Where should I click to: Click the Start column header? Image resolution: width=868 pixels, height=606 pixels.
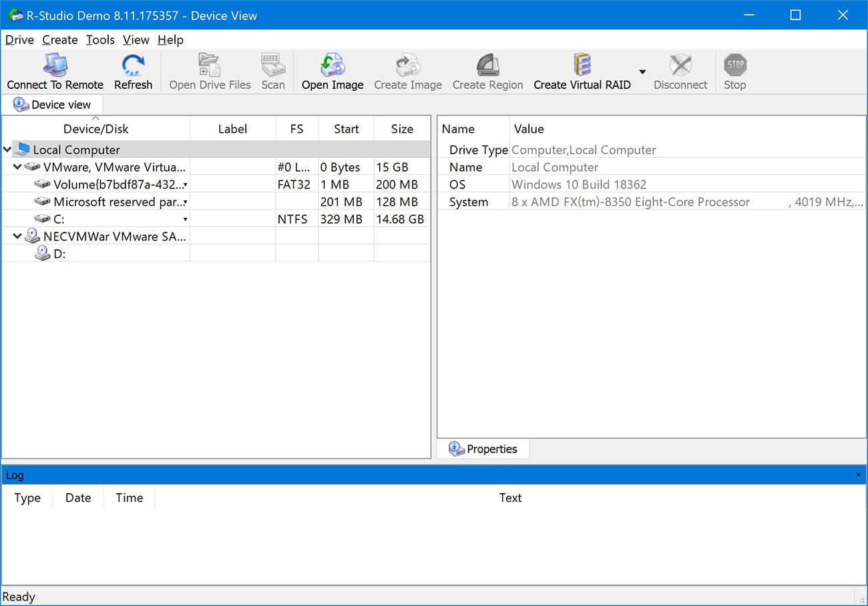click(346, 129)
